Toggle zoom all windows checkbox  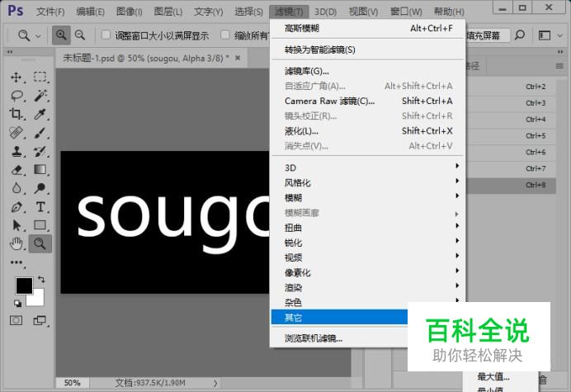[225, 35]
